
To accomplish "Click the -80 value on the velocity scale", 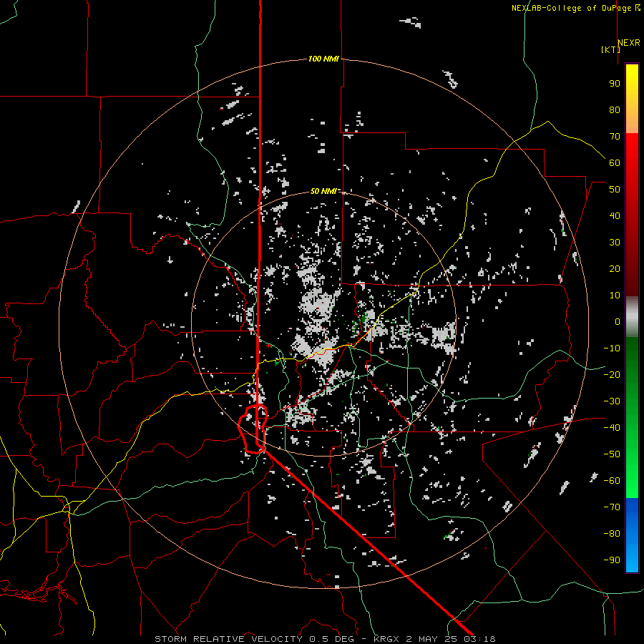I will pos(612,534).
